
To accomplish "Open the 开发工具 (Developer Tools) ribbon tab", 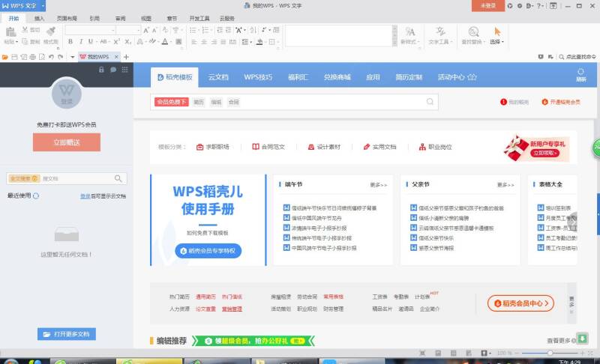I will [199, 18].
